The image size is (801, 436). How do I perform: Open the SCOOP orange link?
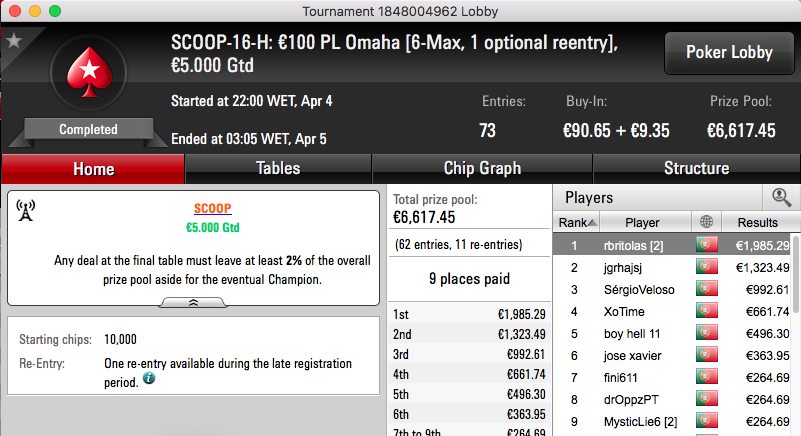pyautogui.click(x=213, y=208)
